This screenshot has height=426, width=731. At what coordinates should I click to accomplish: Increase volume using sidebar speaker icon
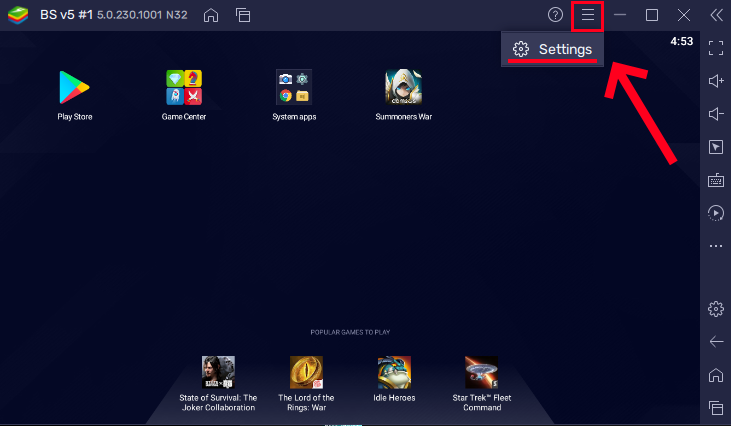click(716, 81)
